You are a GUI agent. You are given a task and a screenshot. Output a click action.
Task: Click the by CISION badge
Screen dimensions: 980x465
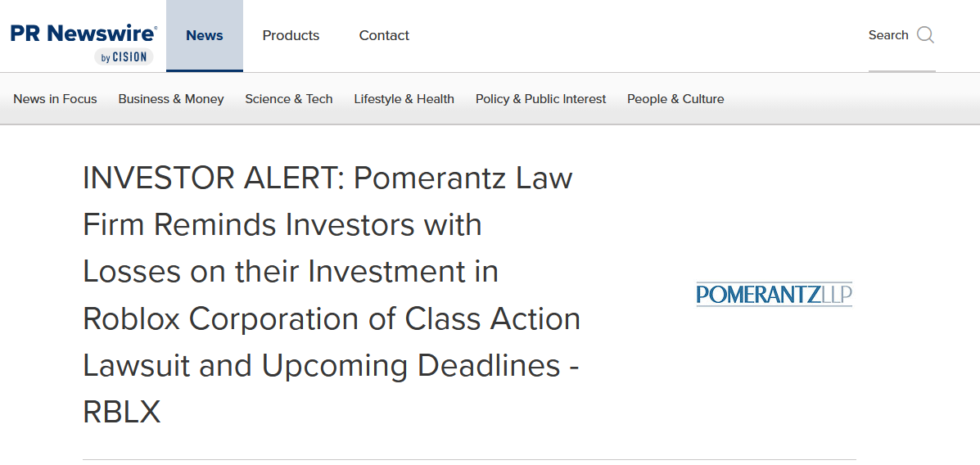[124, 56]
